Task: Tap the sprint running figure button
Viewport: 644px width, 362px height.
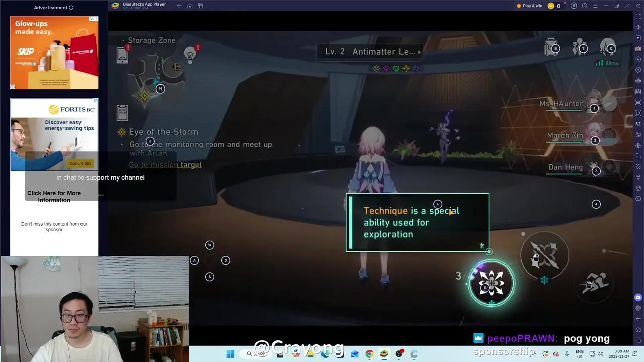Action: (x=595, y=284)
